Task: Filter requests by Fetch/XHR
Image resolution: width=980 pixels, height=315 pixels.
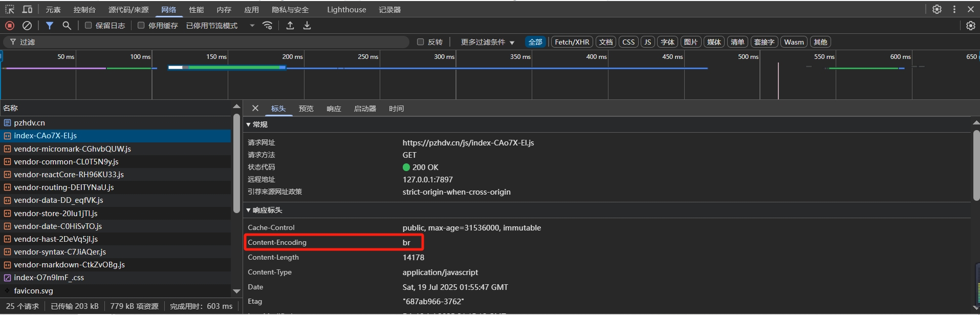Action: [572, 42]
